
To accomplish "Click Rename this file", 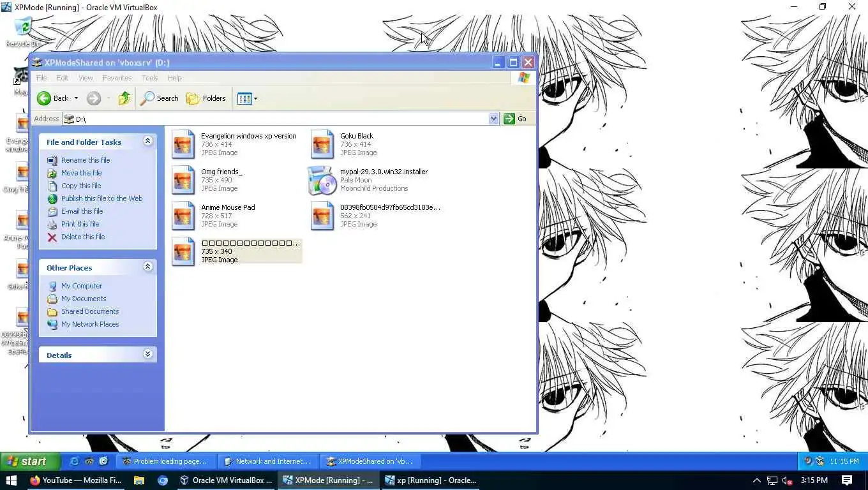I will pos(86,160).
